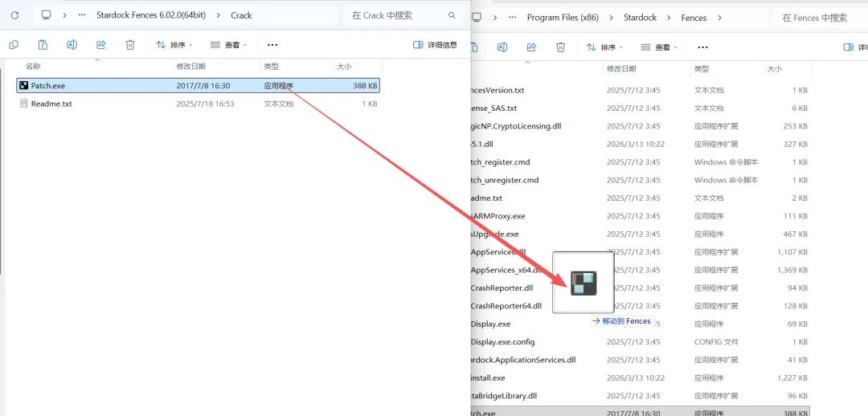Show hidden breadcrumb folders in Crack window

click(83, 15)
